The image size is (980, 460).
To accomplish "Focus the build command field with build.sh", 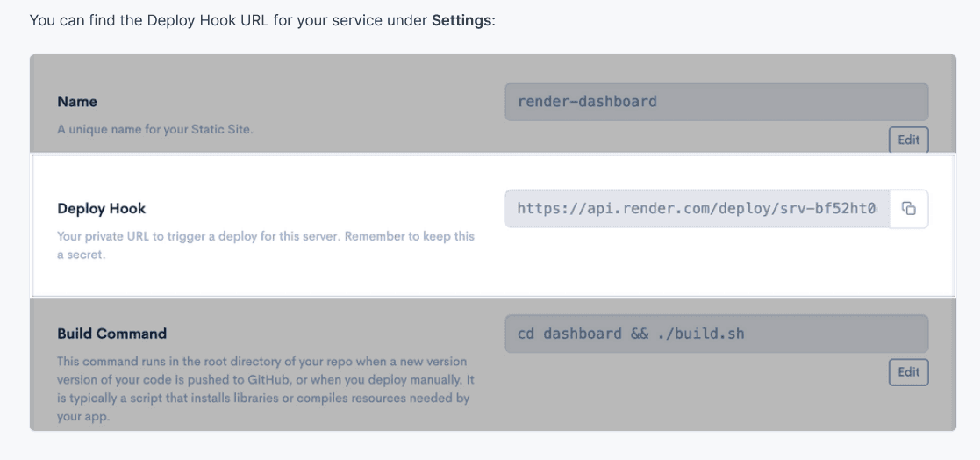I will (x=716, y=334).
